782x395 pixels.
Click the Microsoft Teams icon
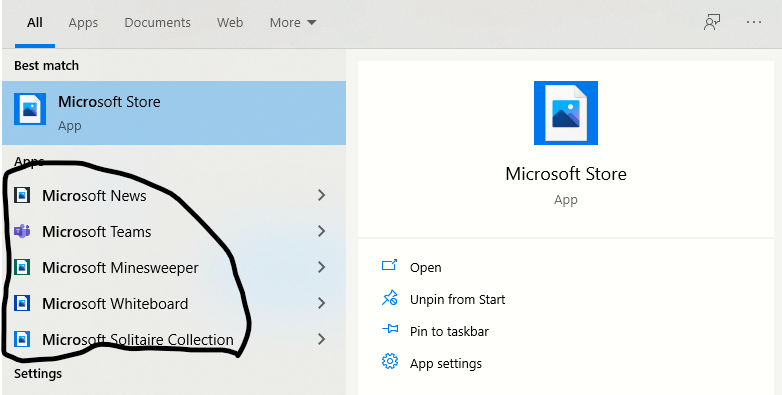22,231
